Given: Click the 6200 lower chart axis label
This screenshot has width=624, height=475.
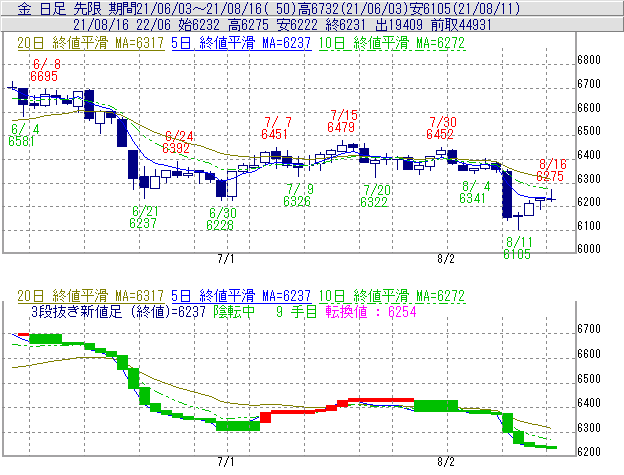Looking at the screenshot, I should (x=589, y=452).
